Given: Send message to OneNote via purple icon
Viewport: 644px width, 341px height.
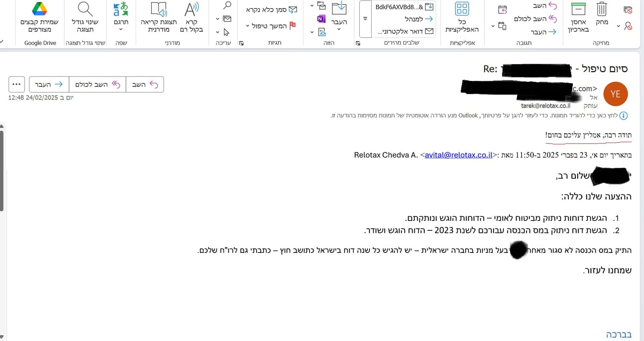Looking at the screenshot, I should click(x=321, y=19).
